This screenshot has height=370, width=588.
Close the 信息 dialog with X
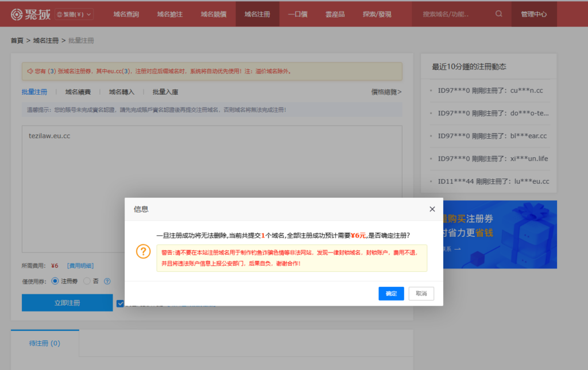pyautogui.click(x=432, y=209)
